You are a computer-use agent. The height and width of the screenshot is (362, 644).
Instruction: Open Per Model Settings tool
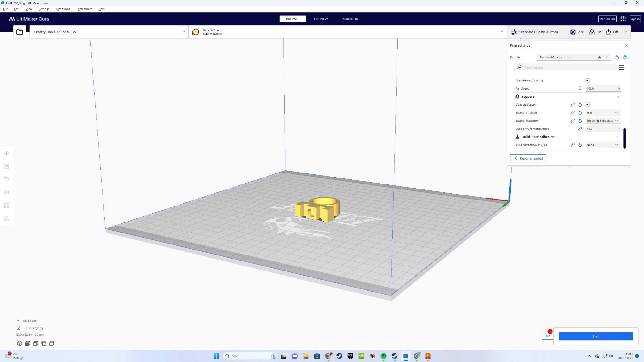pos(6,206)
